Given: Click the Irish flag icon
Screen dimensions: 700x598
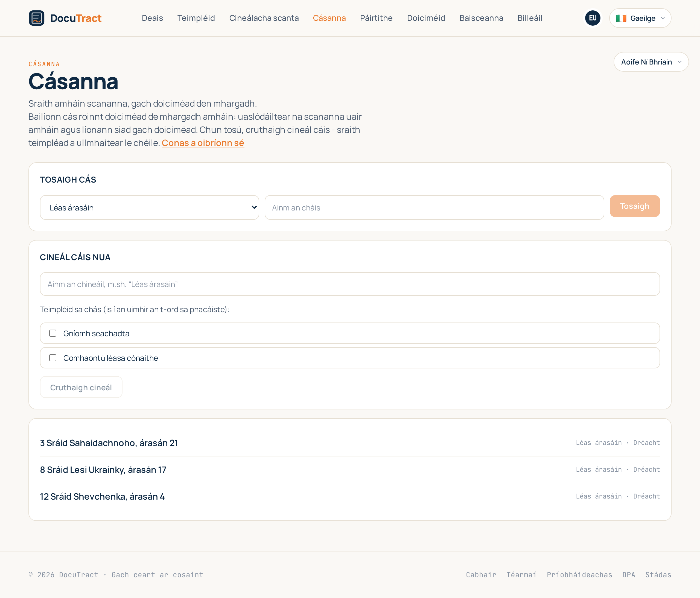Looking at the screenshot, I should click(621, 18).
